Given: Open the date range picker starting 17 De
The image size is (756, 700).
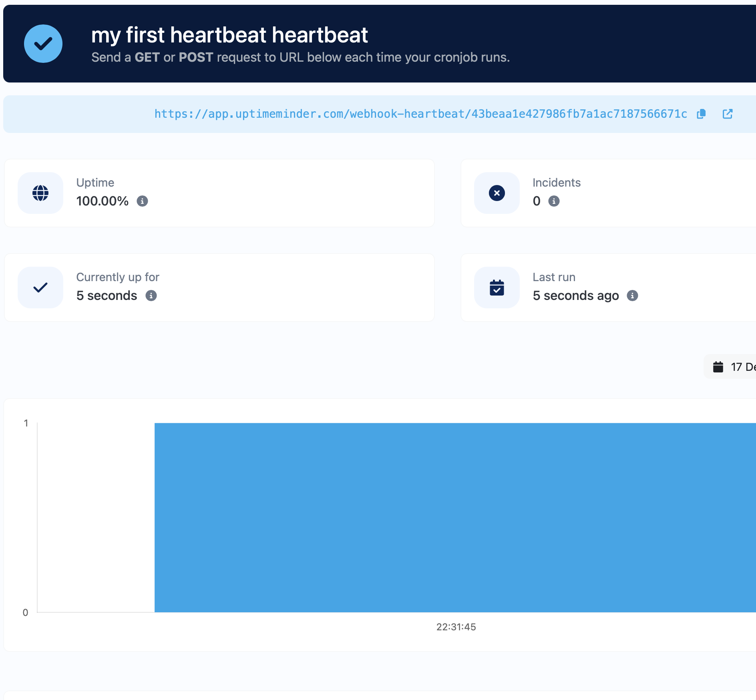Looking at the screenshot, I should coord(737,367).
